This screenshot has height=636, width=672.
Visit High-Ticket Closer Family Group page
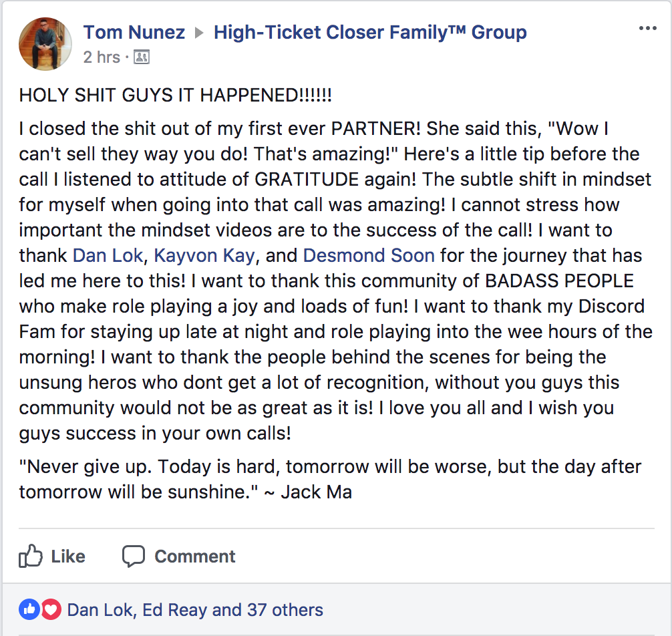click(x=370, y=33)
